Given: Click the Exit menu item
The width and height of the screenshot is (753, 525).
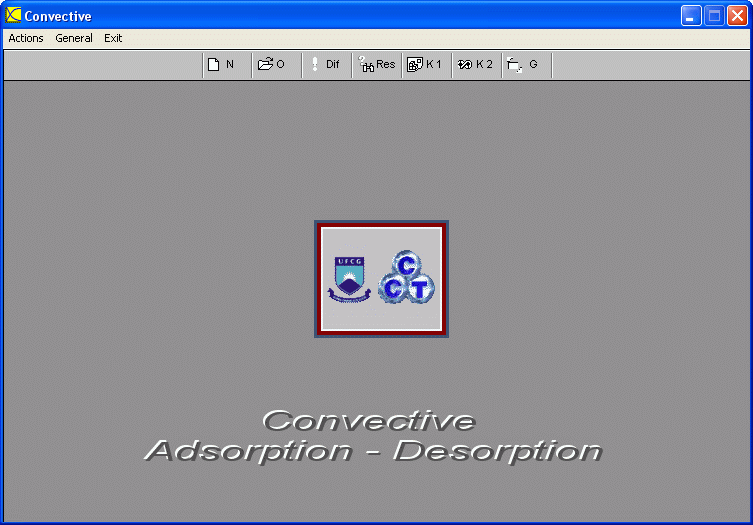Looking at the screenshot, I should tap(113, 38).
